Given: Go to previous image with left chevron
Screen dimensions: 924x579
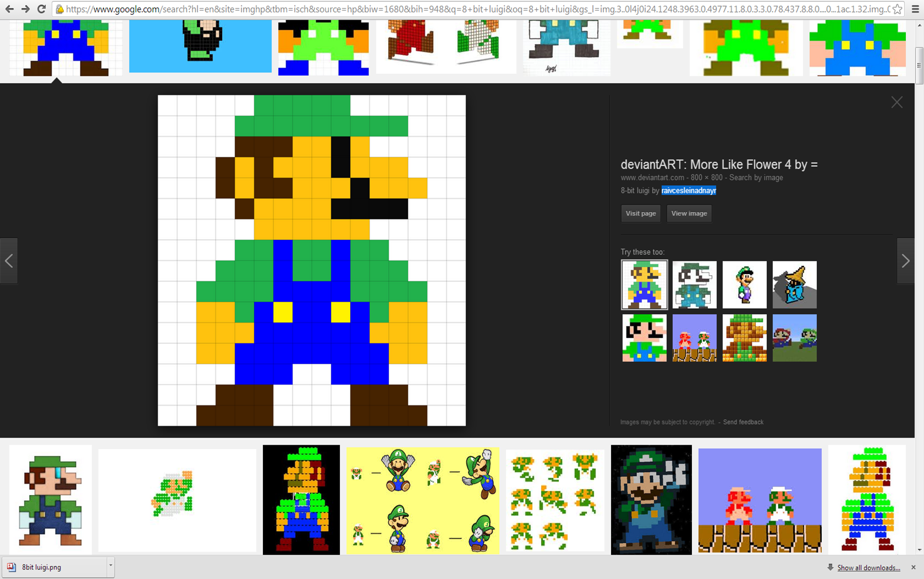Looking at the screenshot, I should 9,260.
